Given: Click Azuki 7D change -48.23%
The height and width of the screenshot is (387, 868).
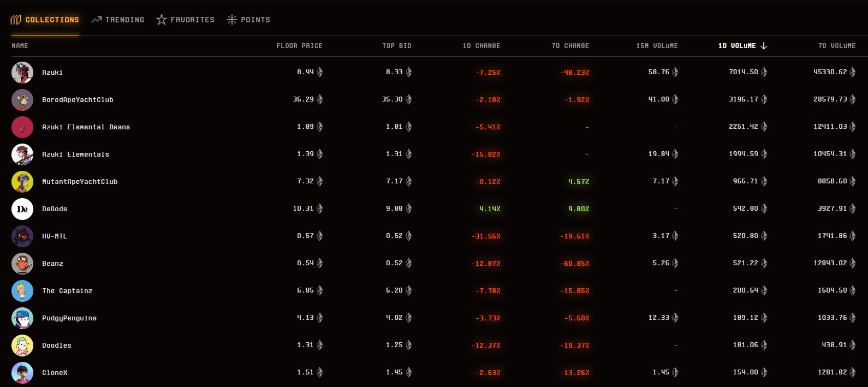Looking at the screenshot, I should [575, 73].
